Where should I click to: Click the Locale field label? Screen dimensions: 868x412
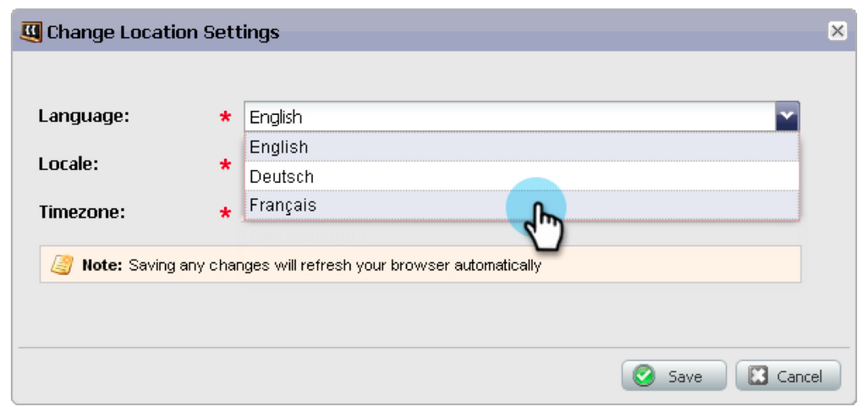pos(68,164)
